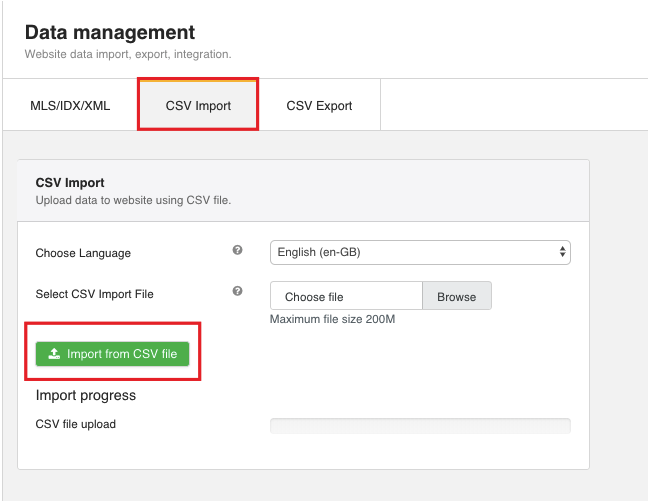Click the help icon beside Choose Language

click(x=237, y=251)
